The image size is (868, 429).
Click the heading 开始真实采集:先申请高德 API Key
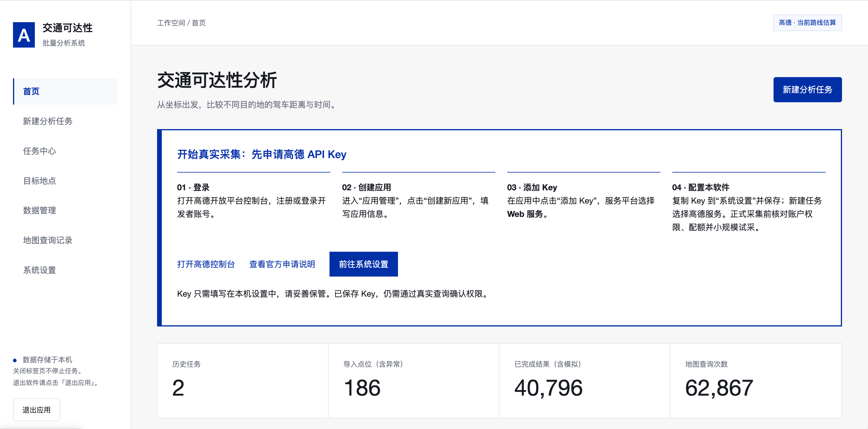[262, 154]
